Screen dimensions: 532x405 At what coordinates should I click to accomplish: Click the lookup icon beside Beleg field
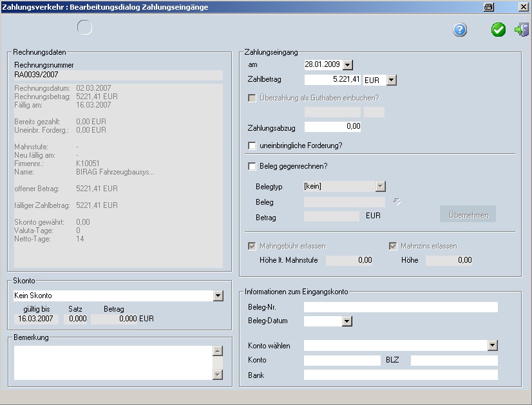point(397,202)
